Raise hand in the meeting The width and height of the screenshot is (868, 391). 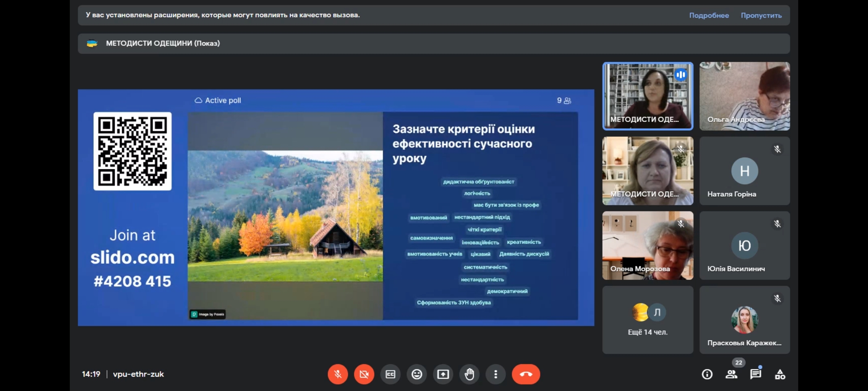pos(469,374)
